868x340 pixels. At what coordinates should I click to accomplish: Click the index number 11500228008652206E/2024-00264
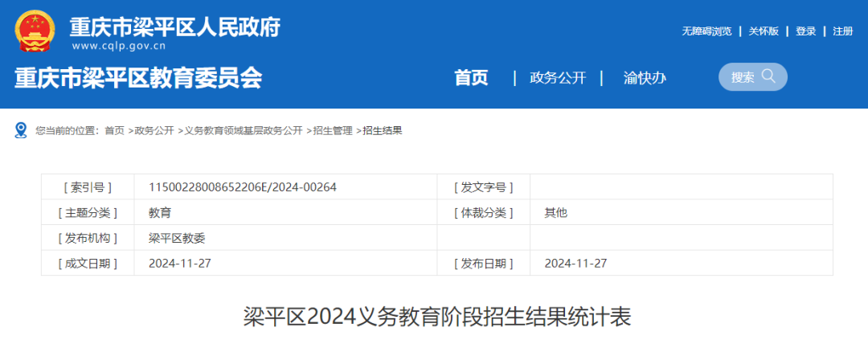tap(242, 187)
